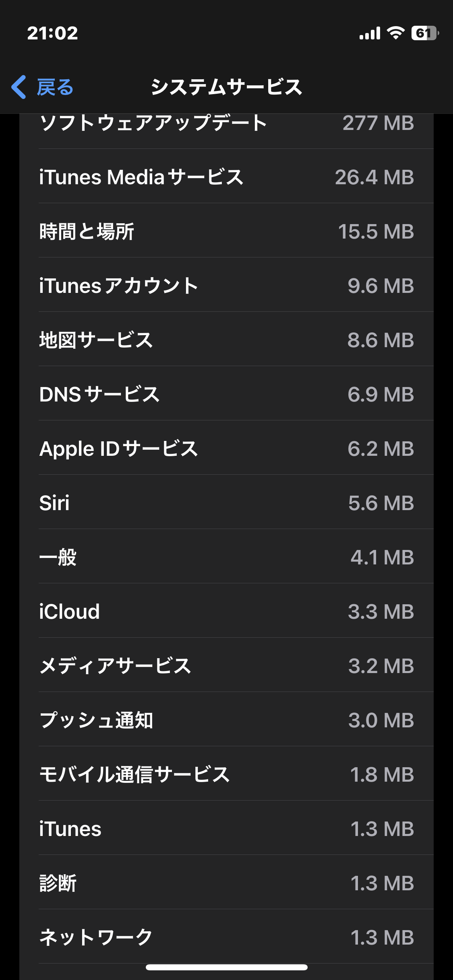Viewport: 453px width, 980px height.
Task: Select the iTunes Media サービス row
Action: pos(226,177)
